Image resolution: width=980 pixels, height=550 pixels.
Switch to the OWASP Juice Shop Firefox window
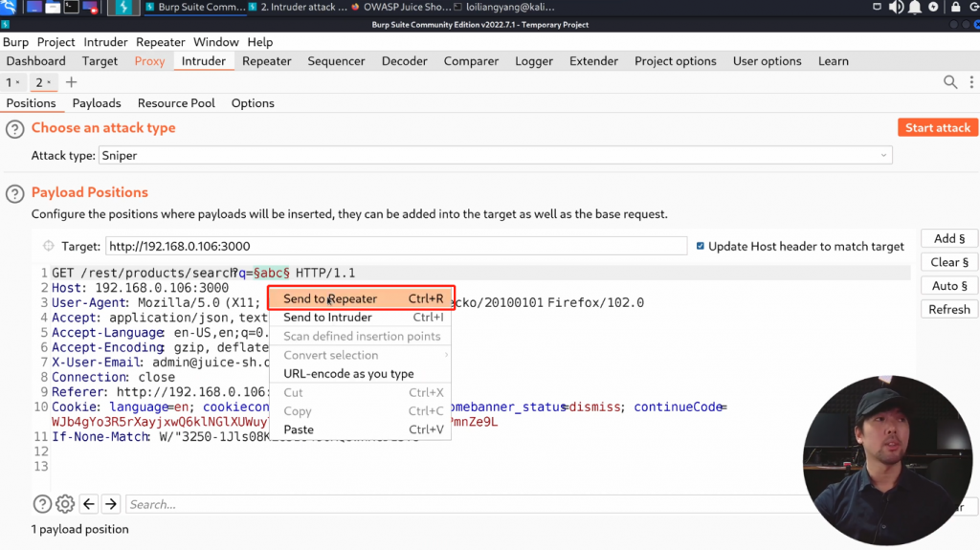(401, 7)
